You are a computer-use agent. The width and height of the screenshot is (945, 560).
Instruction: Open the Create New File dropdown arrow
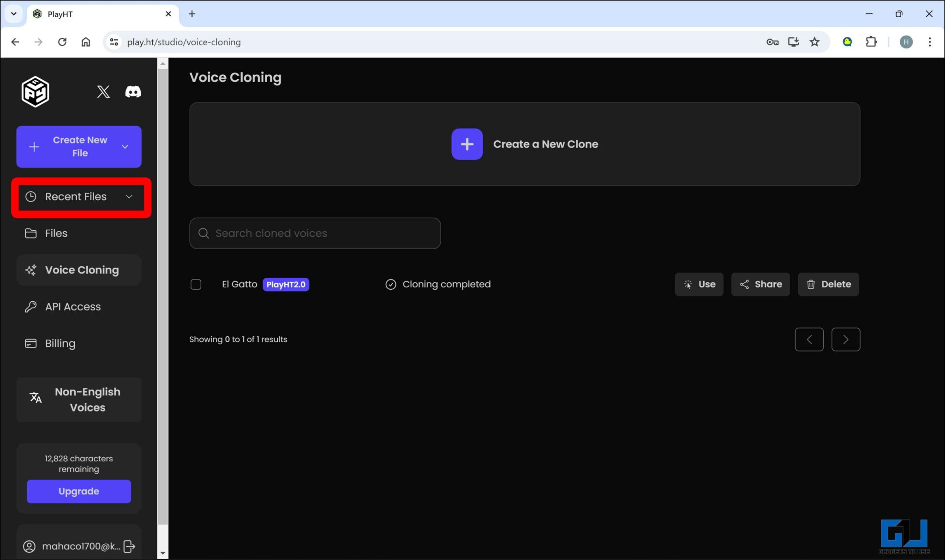click(x=125, y=147)
